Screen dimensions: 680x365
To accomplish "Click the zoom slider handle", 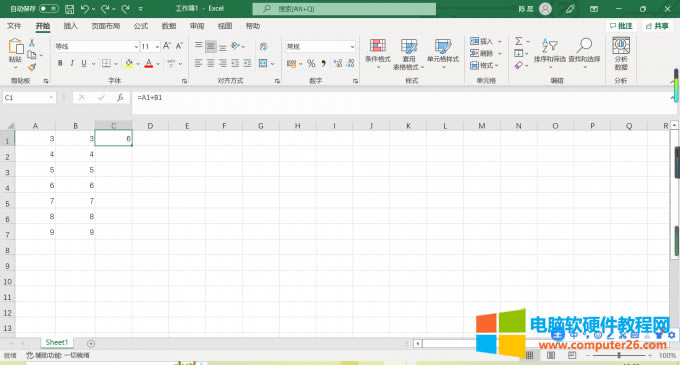I will pyautogui.click(x=619, y=355).
